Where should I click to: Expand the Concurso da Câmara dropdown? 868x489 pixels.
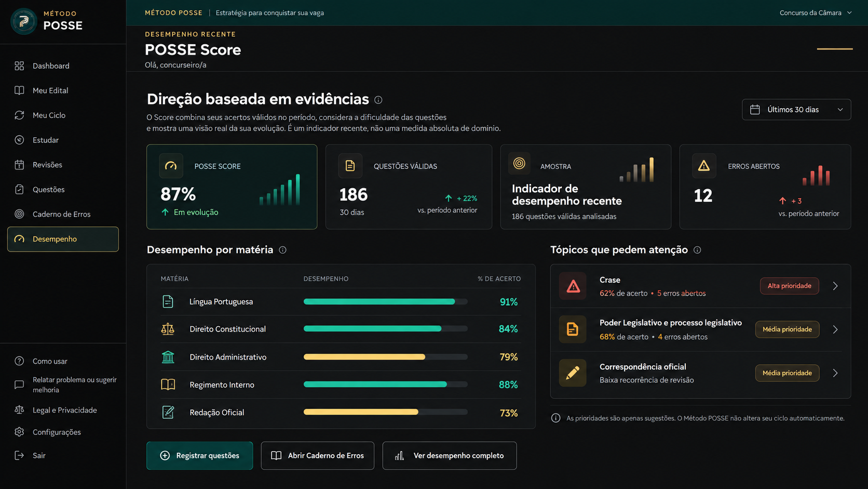click(x=816, y=13)
